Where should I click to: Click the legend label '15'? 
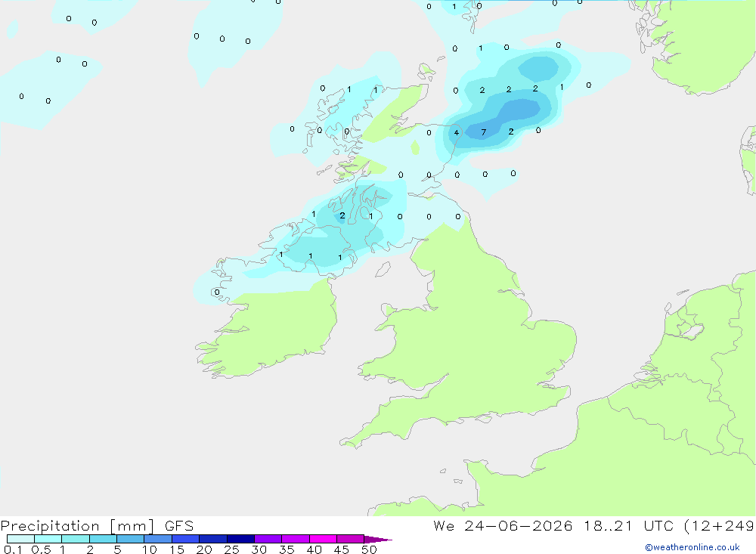[x=177, y=549]
